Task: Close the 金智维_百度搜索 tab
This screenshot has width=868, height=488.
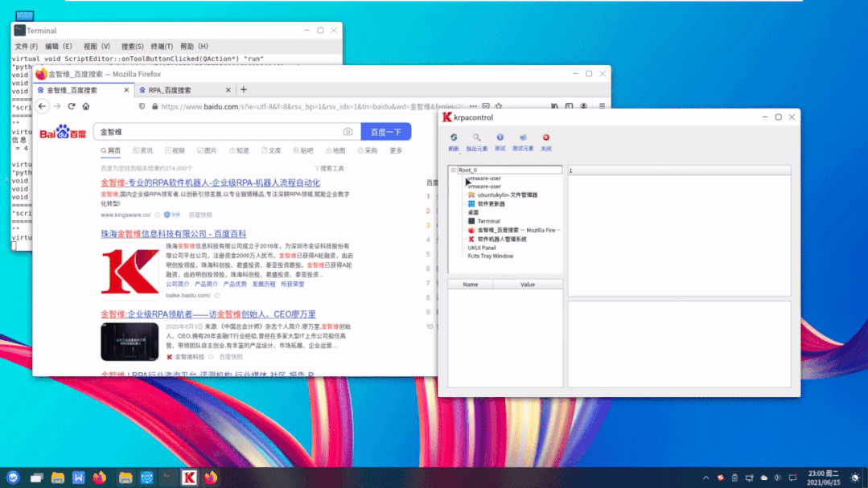Action: pyautogui.click(x=126, y=90)
